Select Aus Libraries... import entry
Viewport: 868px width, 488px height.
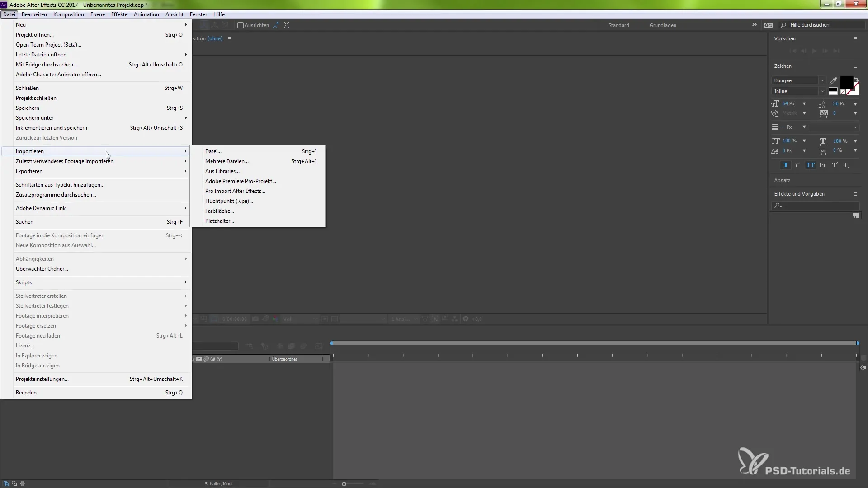(x=258, y=171)
